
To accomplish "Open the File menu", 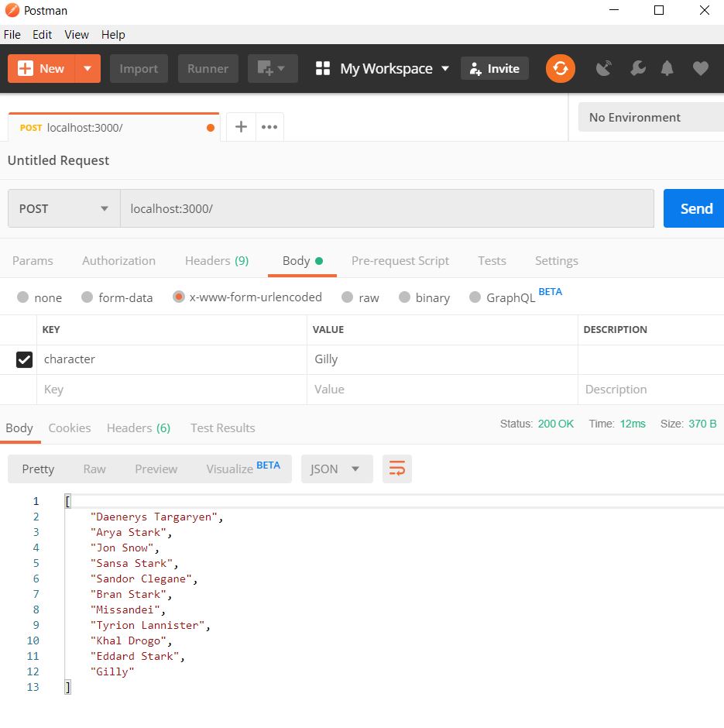I will tap(12, 35).
